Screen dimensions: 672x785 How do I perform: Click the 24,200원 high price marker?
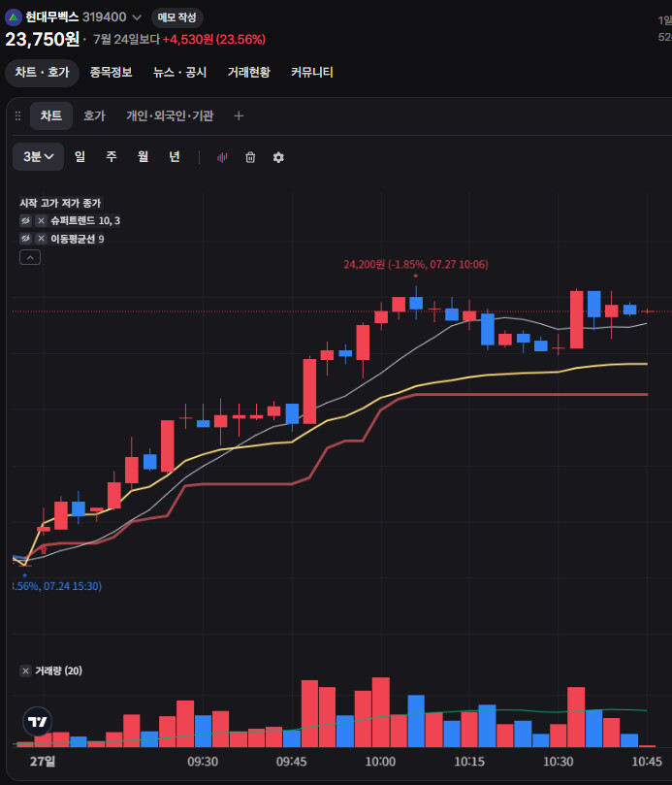tap(415, 264)
